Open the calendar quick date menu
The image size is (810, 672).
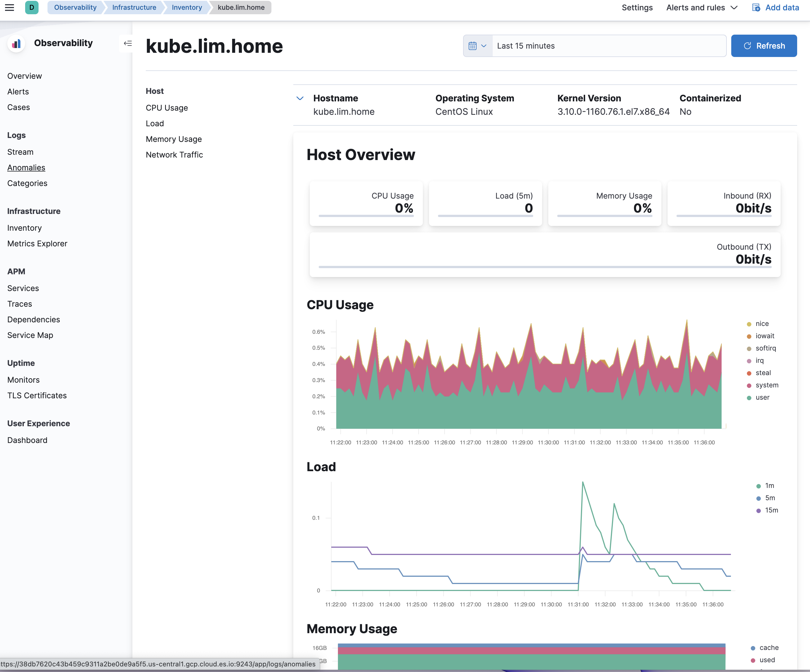point(478,46)
